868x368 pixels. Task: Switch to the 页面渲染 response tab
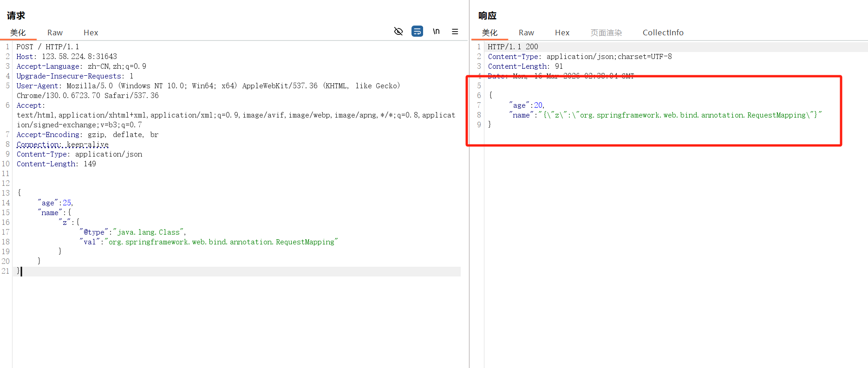(x=606, y=33)
